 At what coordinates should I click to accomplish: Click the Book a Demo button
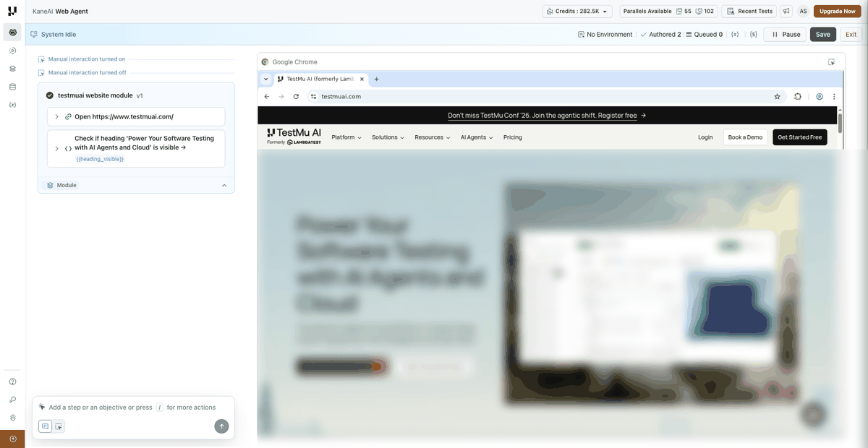point(746,137)
